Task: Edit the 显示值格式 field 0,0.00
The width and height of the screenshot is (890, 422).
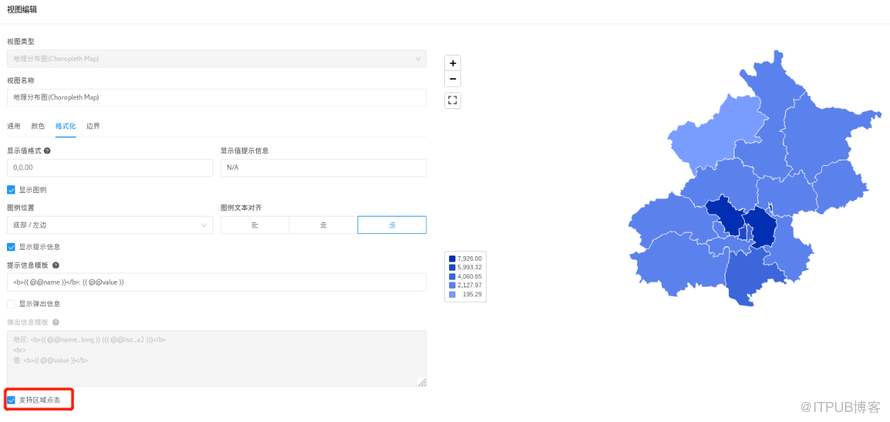Action: pyautogui.click(x=110, y=168)
